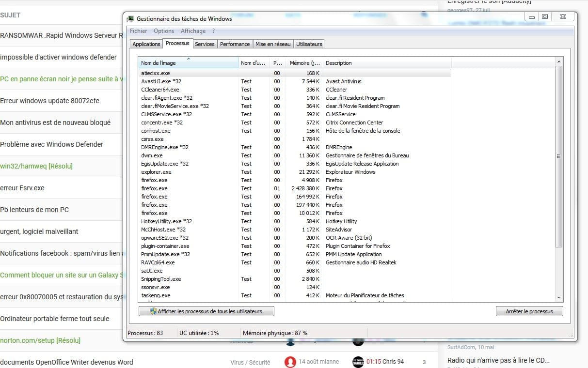
Task: Open the forum thread win32/hamweq [Résolu]
Action: (x=36, y=166)
